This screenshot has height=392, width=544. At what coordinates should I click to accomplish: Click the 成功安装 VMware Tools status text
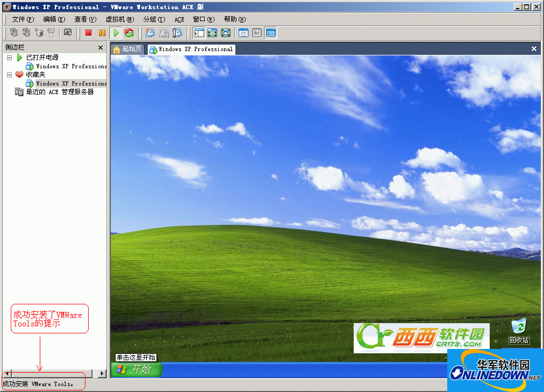pos(38,384)
